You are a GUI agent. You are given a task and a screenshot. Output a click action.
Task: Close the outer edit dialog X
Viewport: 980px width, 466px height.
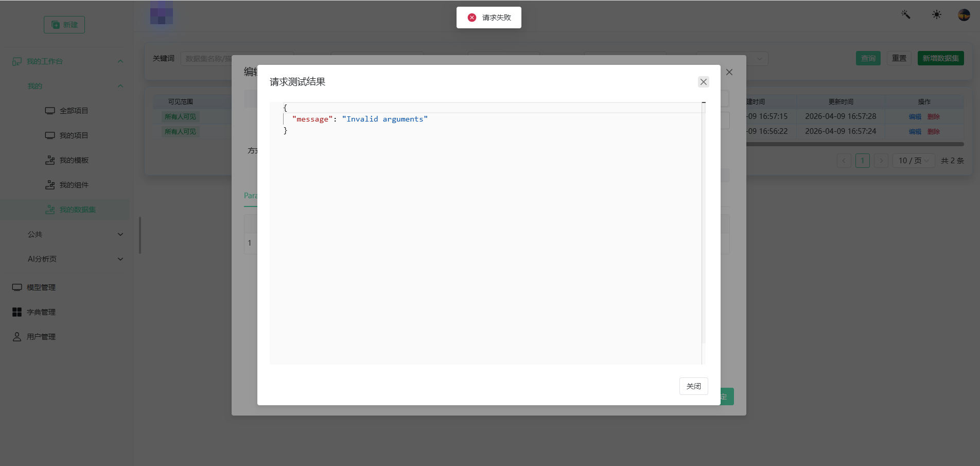pos(729,72)
